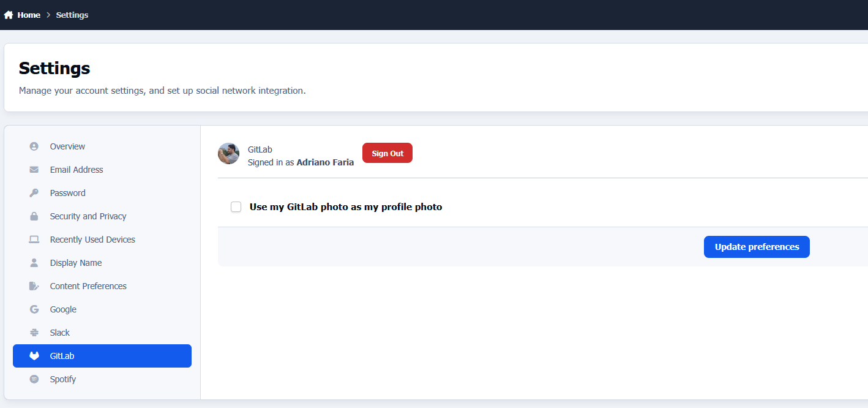This screenshot has height=408, width=868.
Task: Sign out of GitLab with red button
Action: click(387, 153)
